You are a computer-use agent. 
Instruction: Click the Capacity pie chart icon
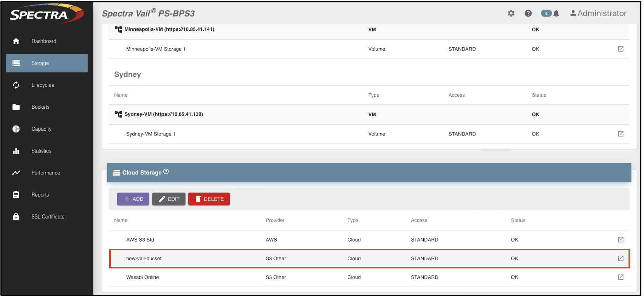pos(16,129)
